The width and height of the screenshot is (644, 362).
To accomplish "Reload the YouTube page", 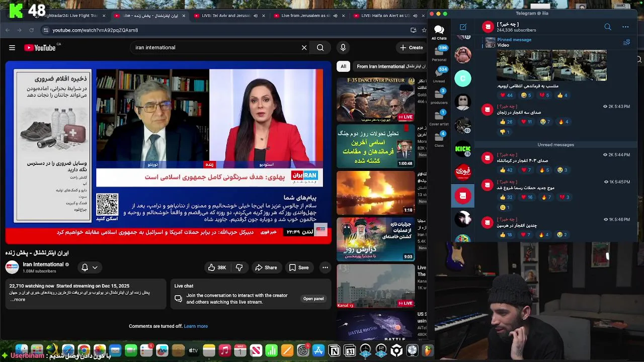I will pyautogui.click(x=31, y=30).
